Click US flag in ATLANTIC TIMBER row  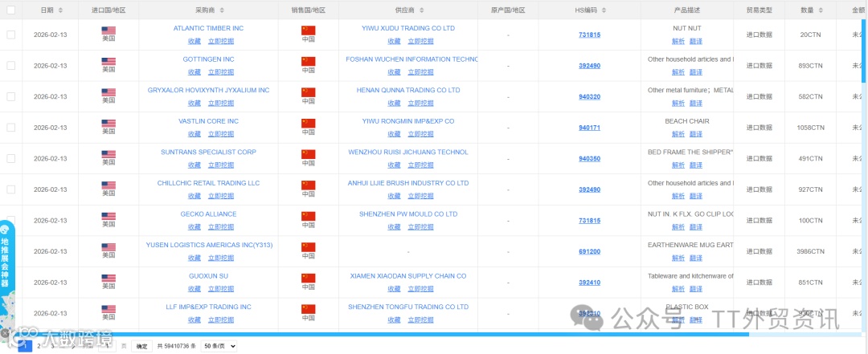click(x=108, y=31)
